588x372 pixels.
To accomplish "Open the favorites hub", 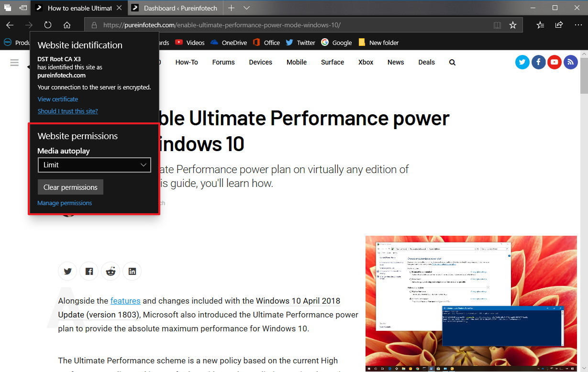I will [x=540, y=25].
